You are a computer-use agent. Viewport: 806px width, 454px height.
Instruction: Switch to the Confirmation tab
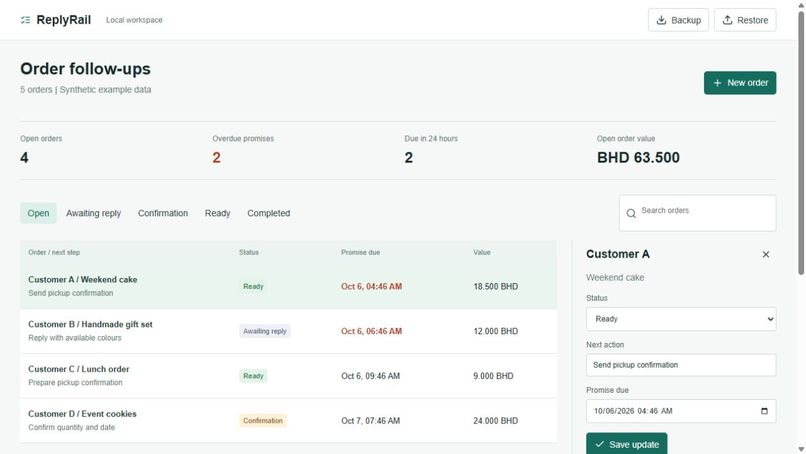click(x=163, y=213)
